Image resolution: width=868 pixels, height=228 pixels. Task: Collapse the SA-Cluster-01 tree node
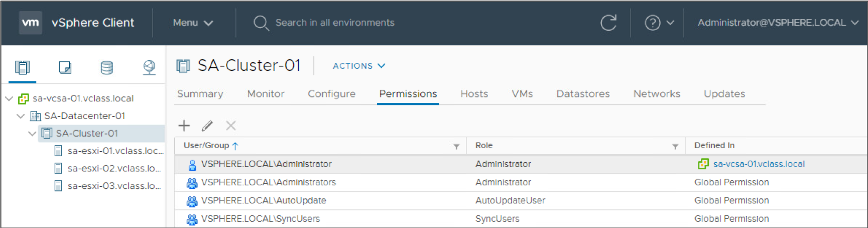pyautogui.click(x=32, y=134)
